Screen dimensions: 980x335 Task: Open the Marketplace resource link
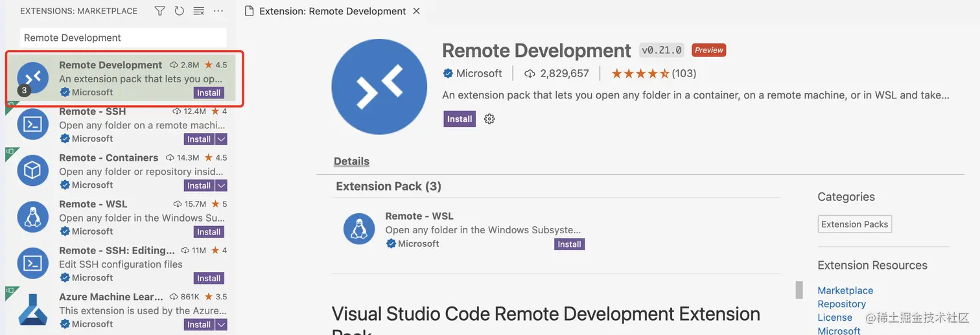[x=845, y=290]
